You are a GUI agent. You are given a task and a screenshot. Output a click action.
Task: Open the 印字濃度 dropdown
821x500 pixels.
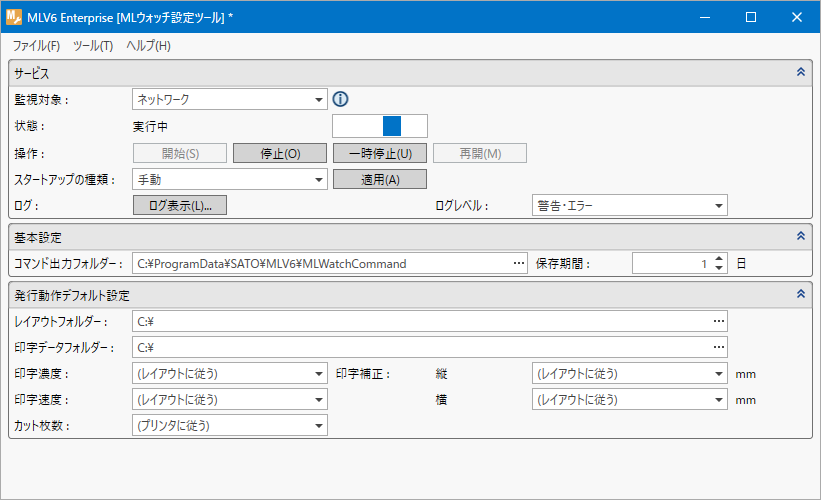click(x=230, y=373)
